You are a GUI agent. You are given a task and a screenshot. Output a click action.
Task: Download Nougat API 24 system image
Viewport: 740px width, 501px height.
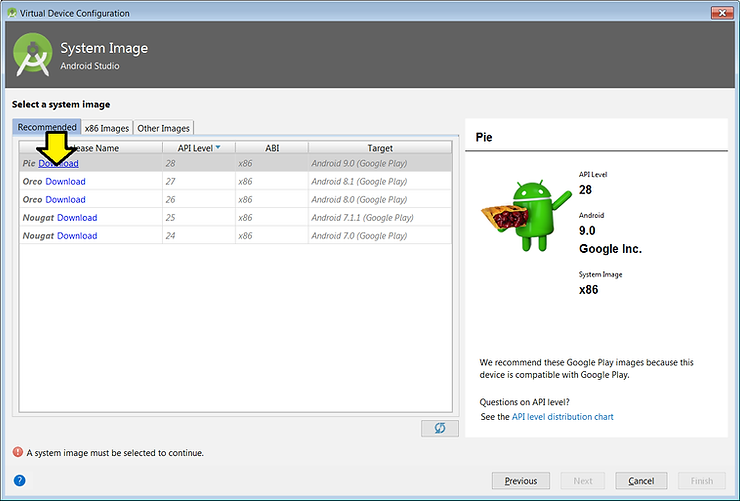pyautogui.click(x=77, y=236)
